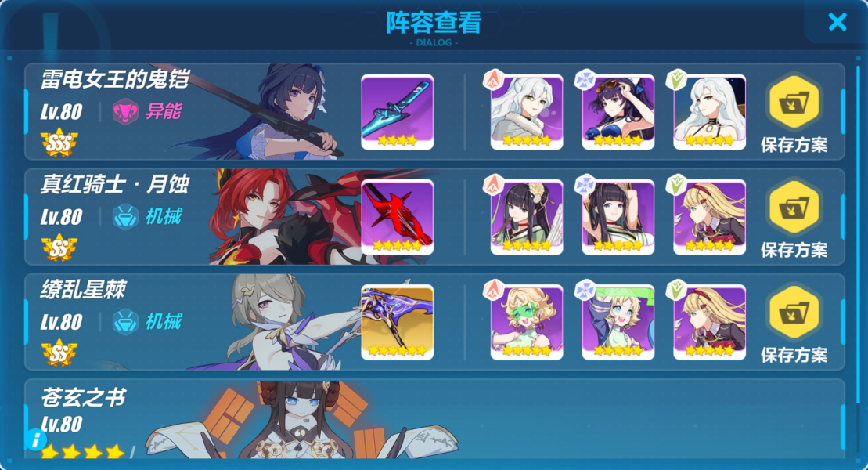Save lineup for 真红骑士·月蚀 row
This screenshot has width=868, height=470.
tap(794, 219)
